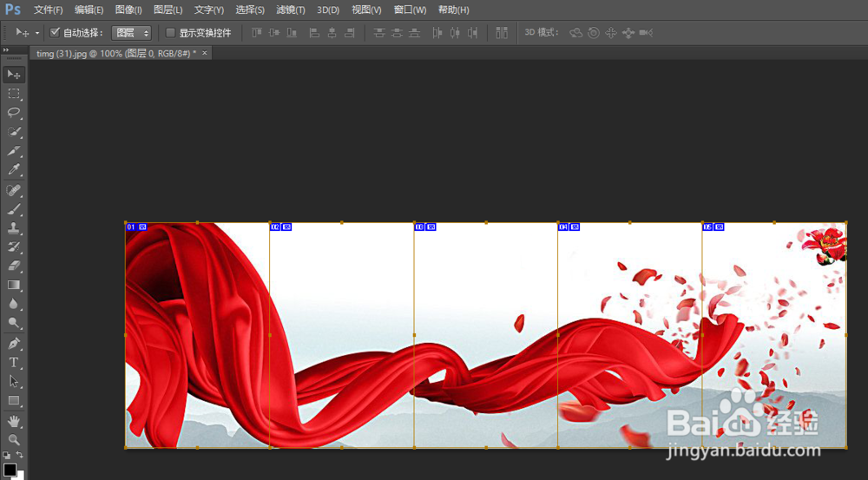
Task: Select the Eraser tool
Action: [x=14, y=266]
